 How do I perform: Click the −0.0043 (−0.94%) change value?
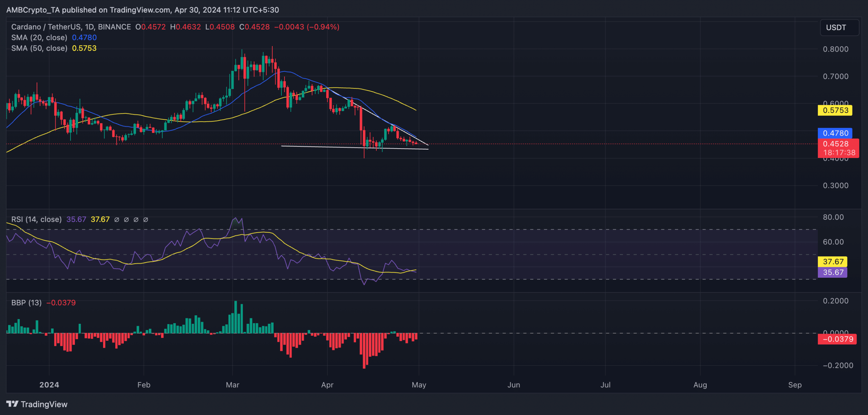click(307, 27)
